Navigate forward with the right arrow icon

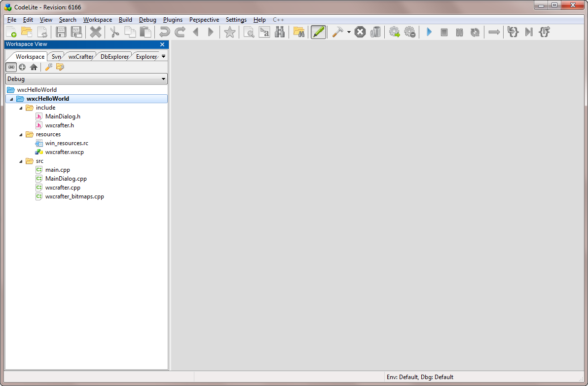tap(211, 32)
